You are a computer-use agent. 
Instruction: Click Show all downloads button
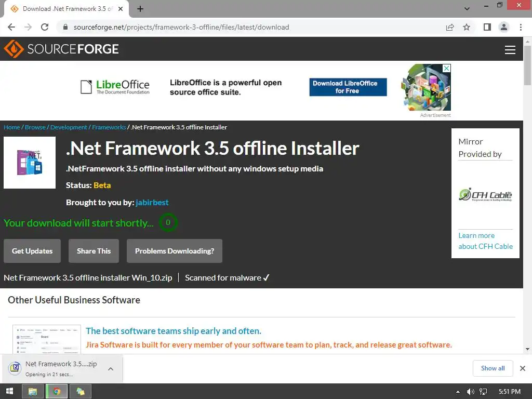pos(493,368)
